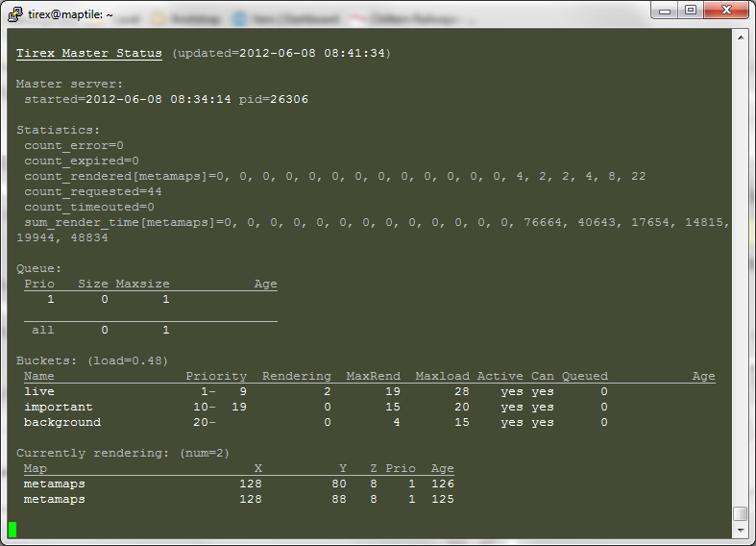Click the count_requested=44 line
Screen dimensions: 756x546
coord(93,192)
